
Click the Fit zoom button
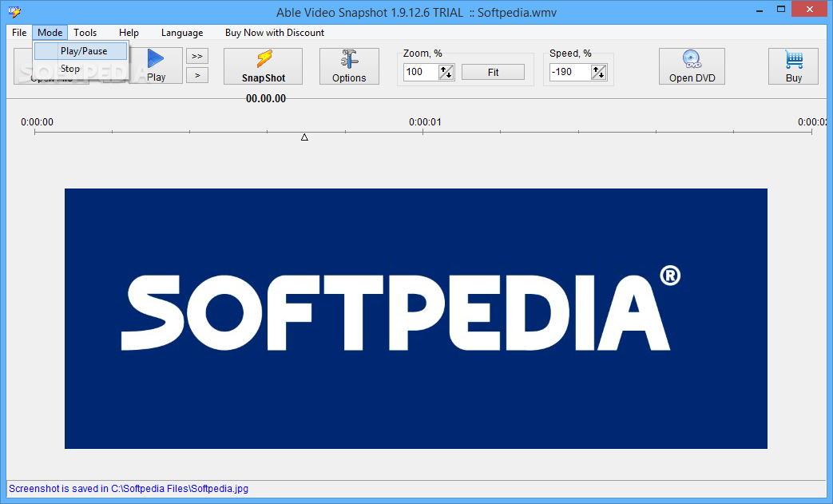click(x=493, y=72)
